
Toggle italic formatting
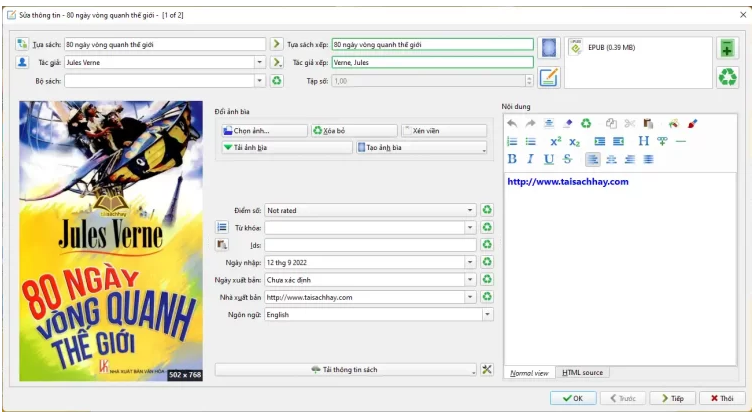point(530,159)
